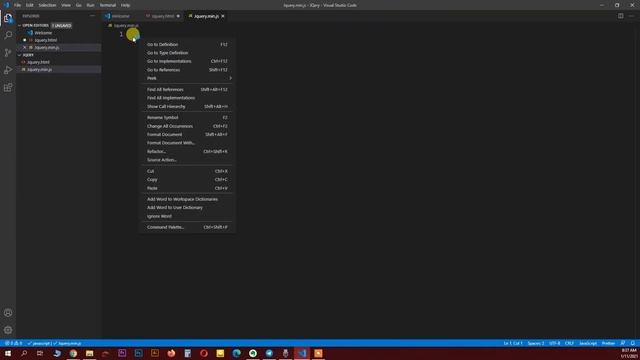
Task: Choose Find All References
Action: [x=187, y=89]
